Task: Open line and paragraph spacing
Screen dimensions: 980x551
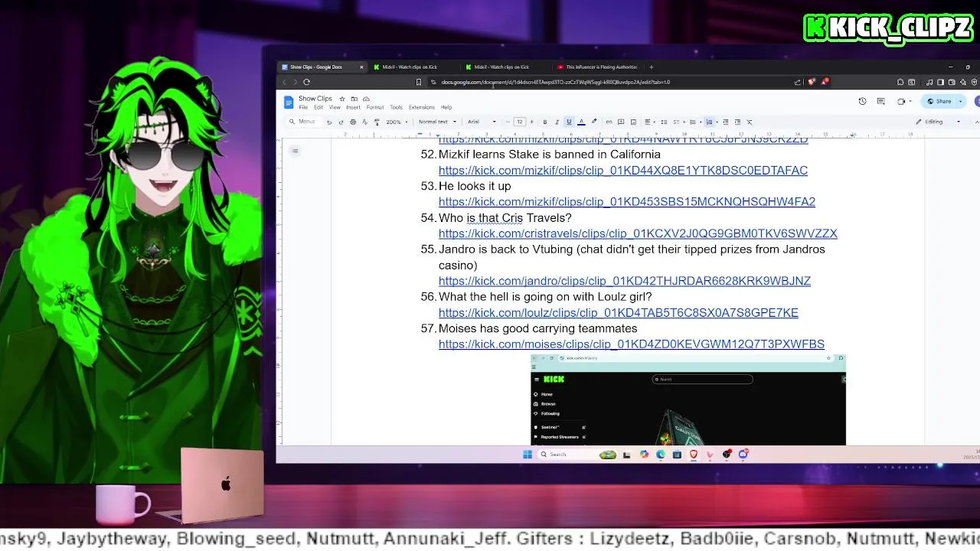Action: tap(664, 122)
